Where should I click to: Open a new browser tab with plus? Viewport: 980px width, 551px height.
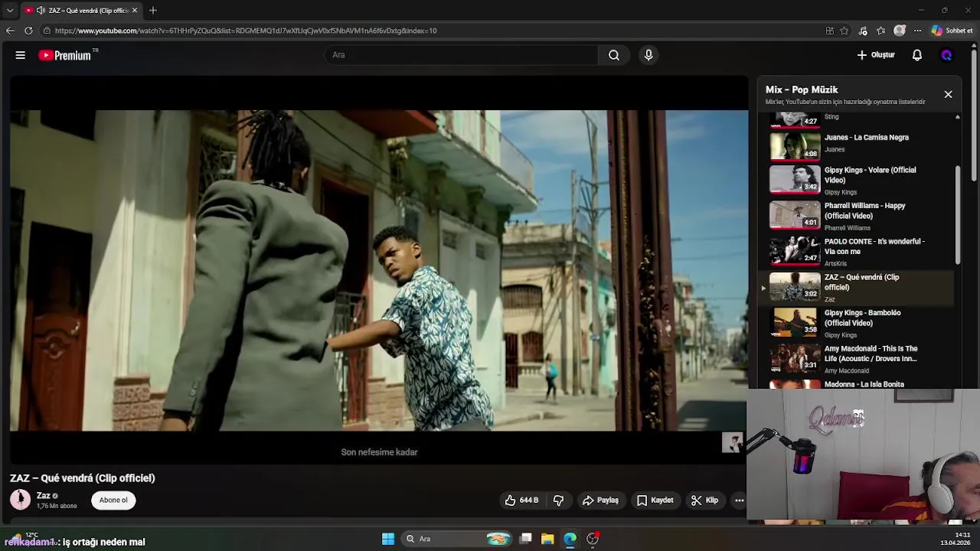(153, 10)
